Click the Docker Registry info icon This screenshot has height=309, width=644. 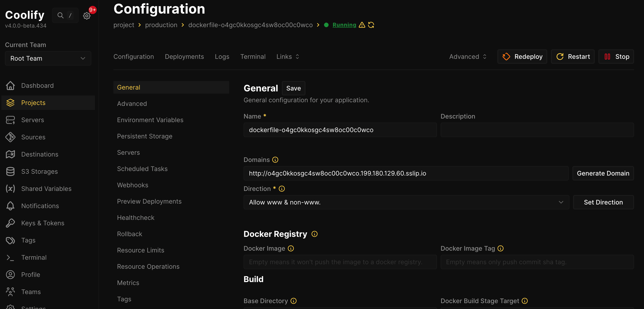(314, 234)
